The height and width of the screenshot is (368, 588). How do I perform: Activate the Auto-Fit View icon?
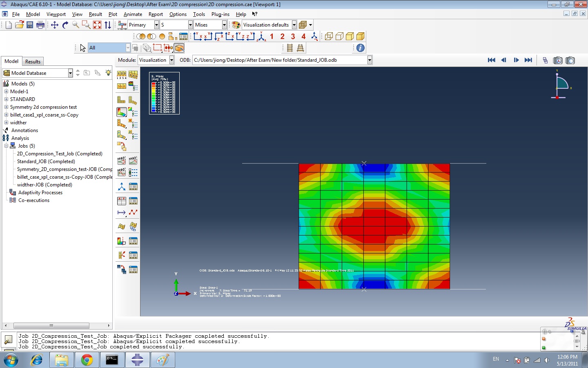(97, 25)
